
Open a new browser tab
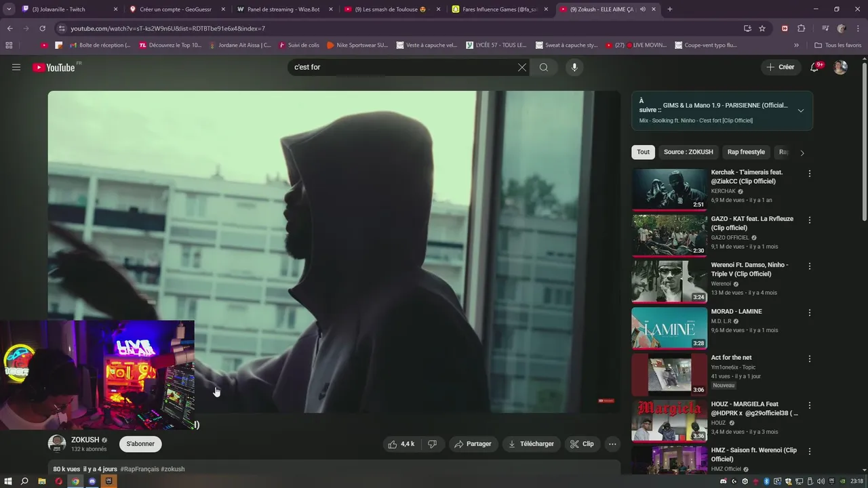(670, 9)
